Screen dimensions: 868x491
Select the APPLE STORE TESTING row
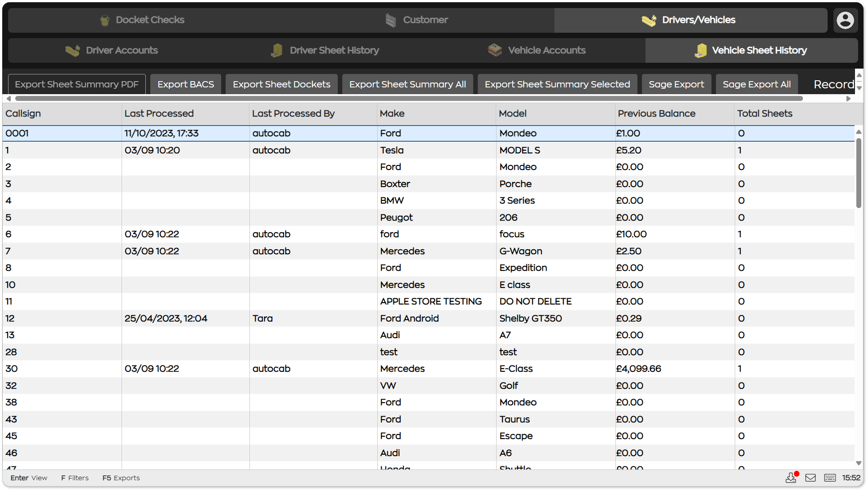point(428,302)
